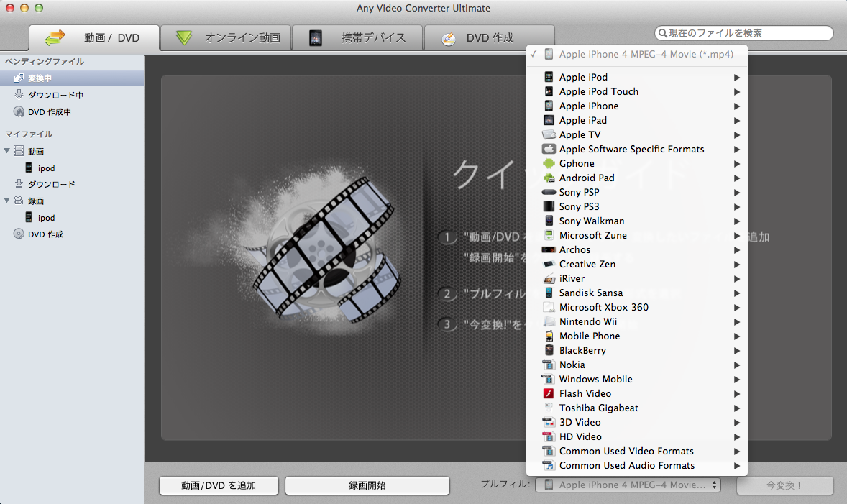
Task: Click the Archos device icon
Action: click(549, 249)
